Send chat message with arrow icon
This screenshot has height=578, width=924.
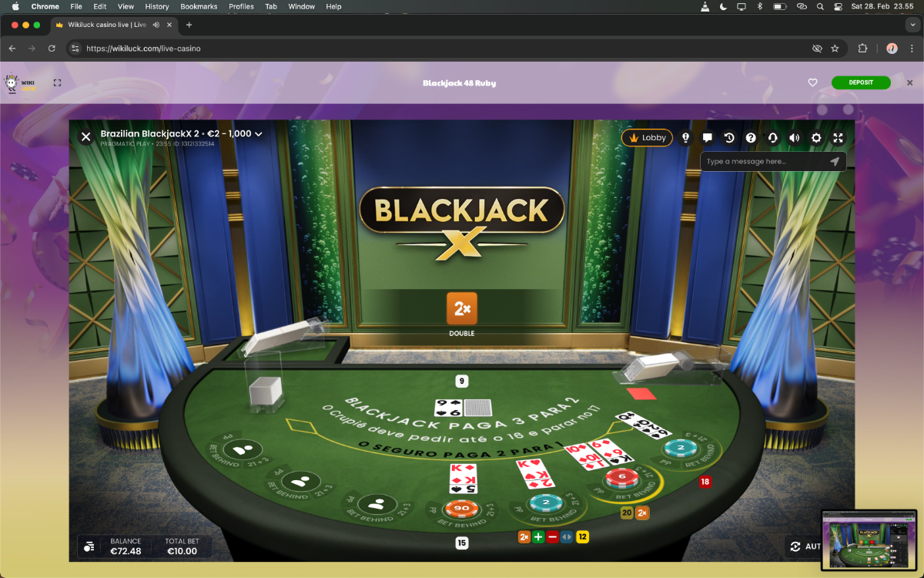click(x=834, y=162)
